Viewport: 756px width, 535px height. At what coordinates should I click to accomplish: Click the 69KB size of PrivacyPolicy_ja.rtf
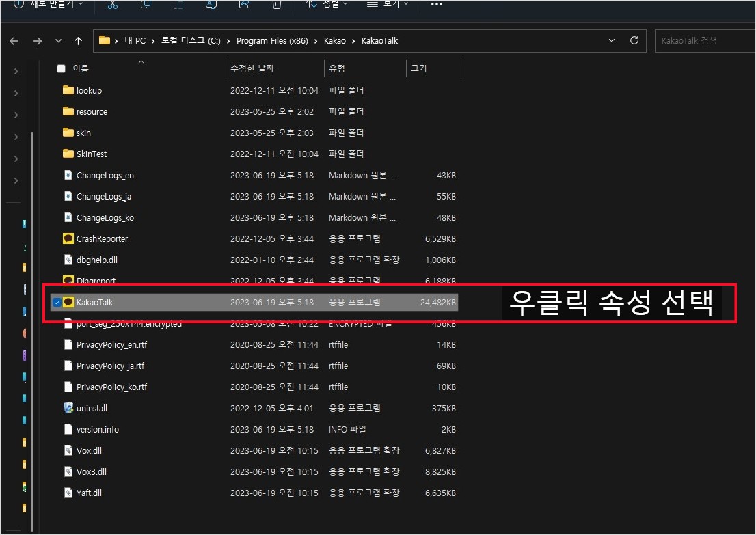click(x=446, y=366)
